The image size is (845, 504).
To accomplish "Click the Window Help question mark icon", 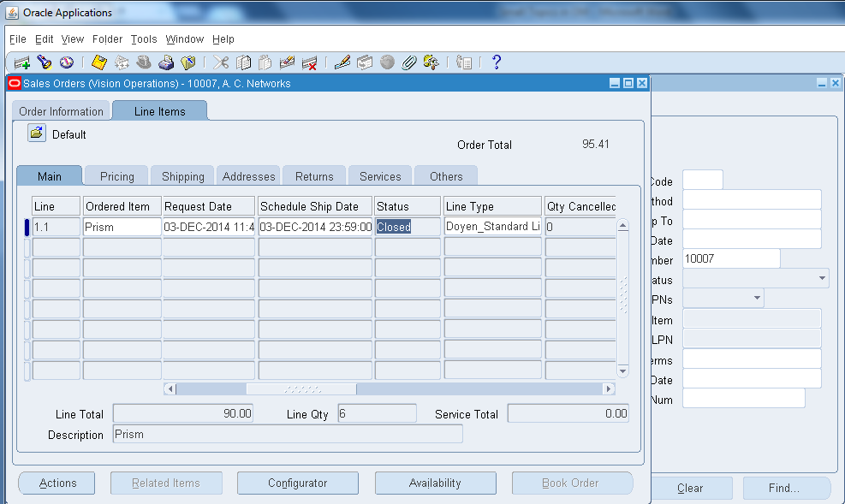I will coord(497,62).
